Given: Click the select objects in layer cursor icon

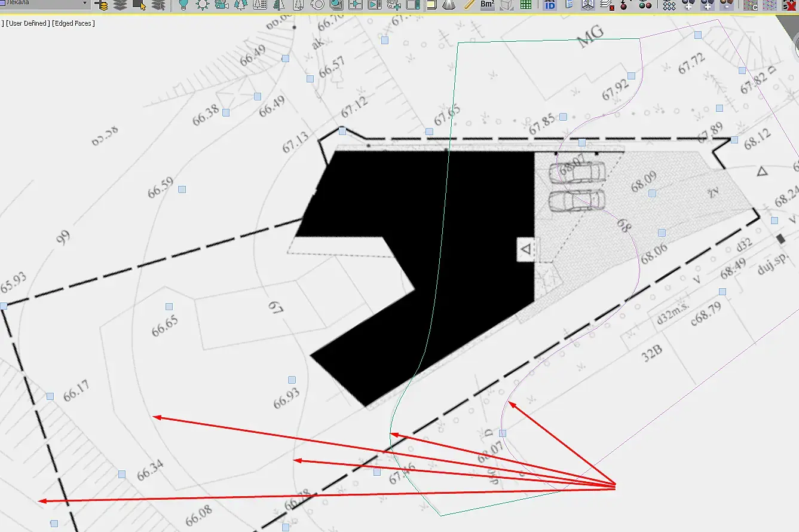Looking at the screenshot, I should click(139, 5).
